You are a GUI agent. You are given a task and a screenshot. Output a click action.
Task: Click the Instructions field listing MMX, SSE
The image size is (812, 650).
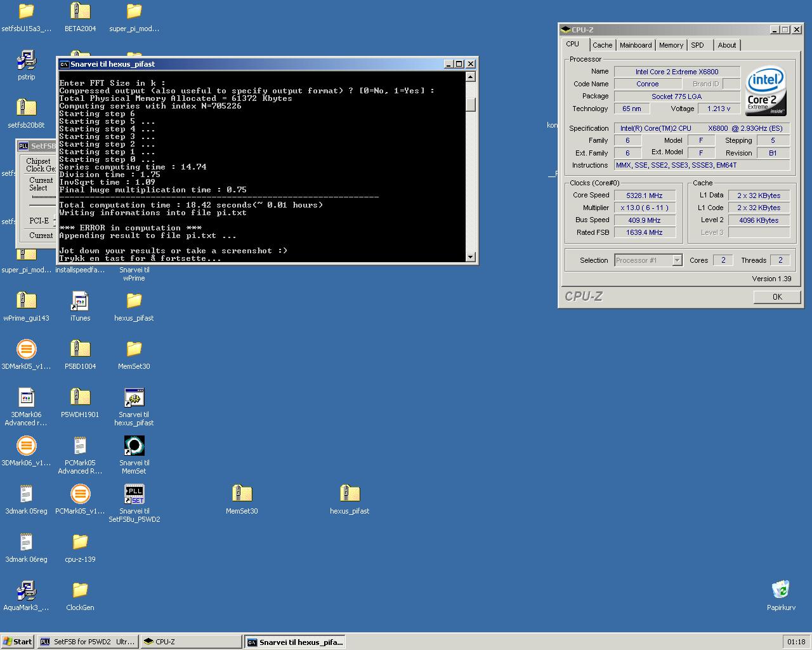(702, 165)
